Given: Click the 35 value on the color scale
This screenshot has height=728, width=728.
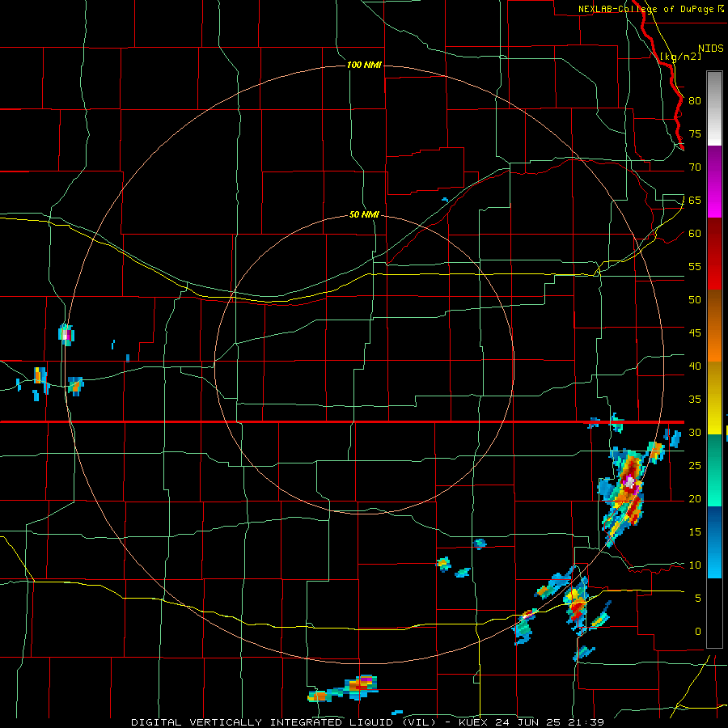Looking at the screenshot, I should click(695, 400).
